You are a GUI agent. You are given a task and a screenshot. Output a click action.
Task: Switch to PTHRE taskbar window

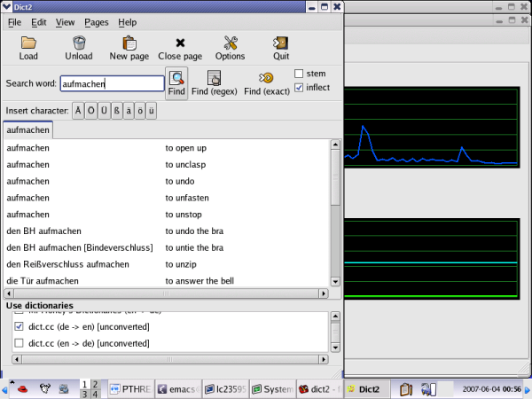pos(131,389)
